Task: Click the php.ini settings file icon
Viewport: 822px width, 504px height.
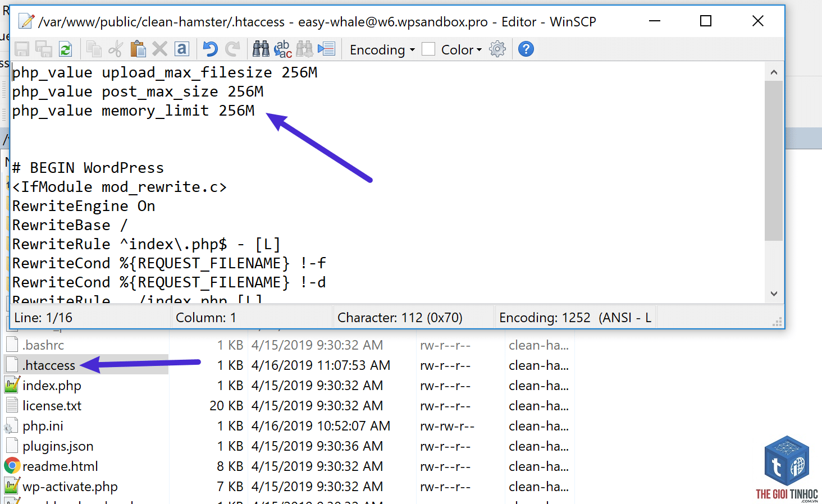Action: 12,426
